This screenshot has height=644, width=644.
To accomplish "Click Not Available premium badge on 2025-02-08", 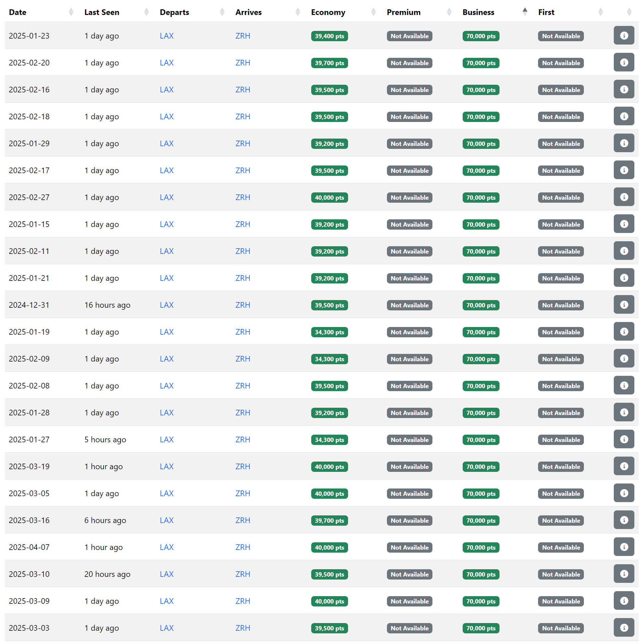I will coord(409,386).
